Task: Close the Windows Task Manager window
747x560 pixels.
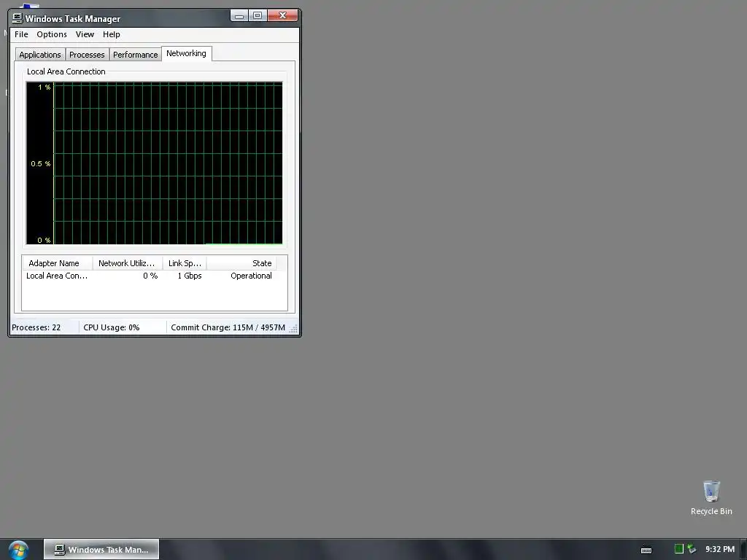Action: tap(282, 16)
